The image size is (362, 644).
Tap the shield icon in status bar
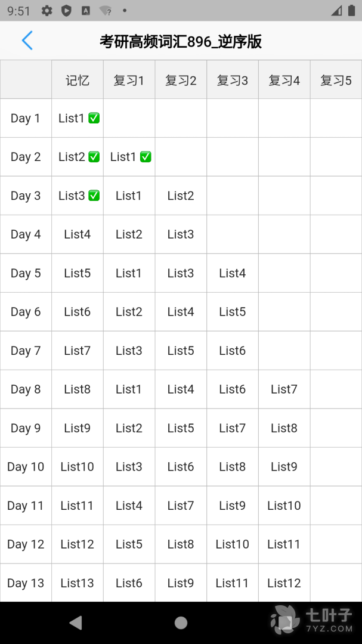(66, 11)
